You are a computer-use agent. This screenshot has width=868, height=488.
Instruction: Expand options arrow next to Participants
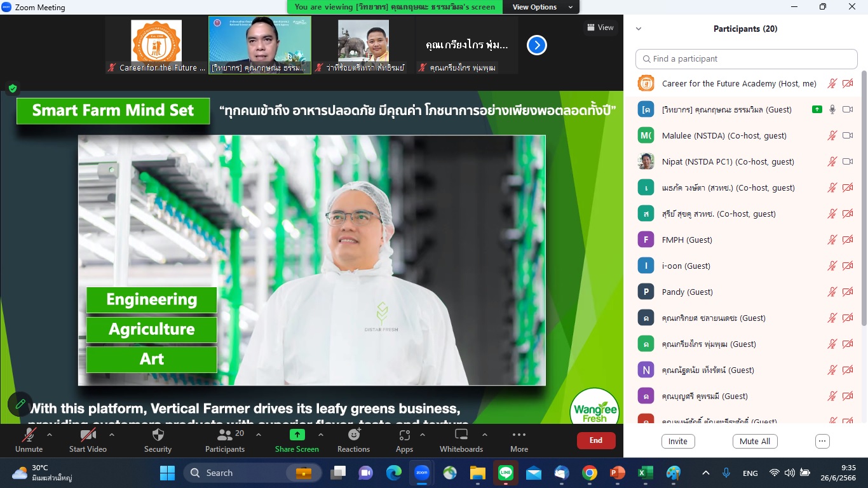tap(259, 435)
